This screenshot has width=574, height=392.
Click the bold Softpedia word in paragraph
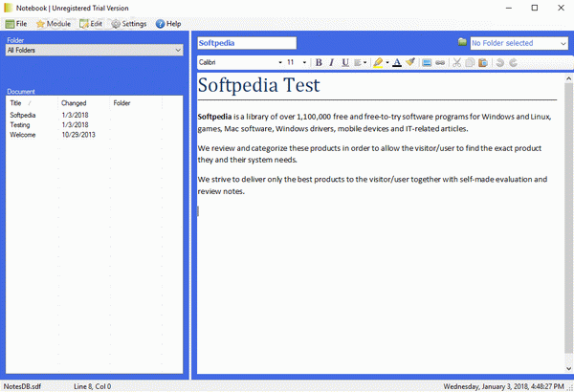tap(214, 117)
